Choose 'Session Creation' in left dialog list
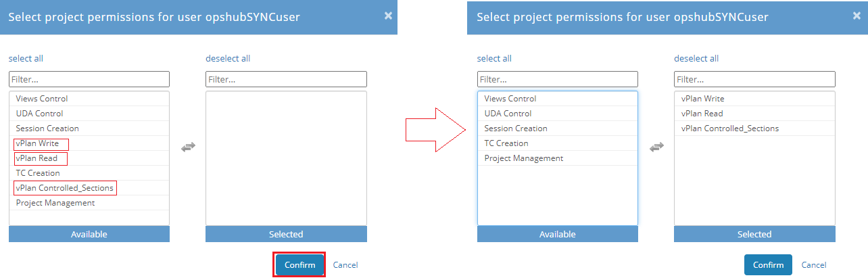868x280 pixels. pyautogui.click(x=47, y=129)
